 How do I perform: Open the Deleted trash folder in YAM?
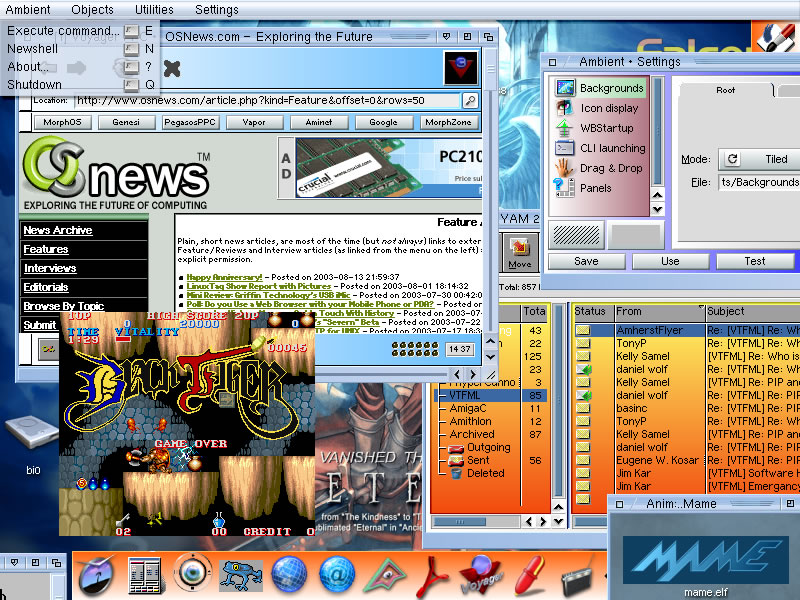478,473
